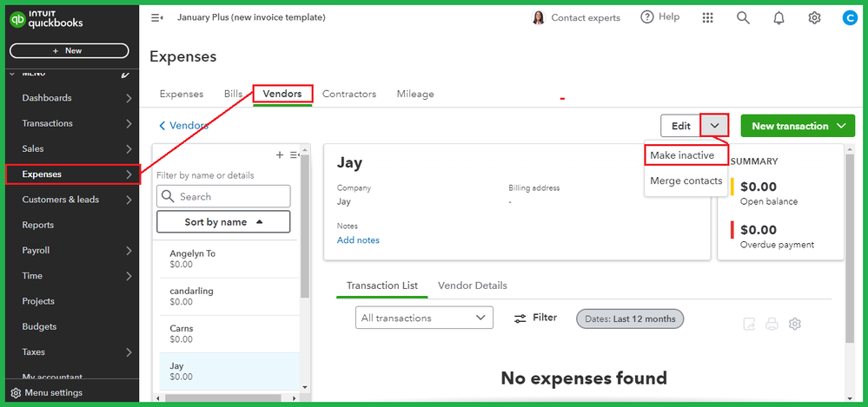This screenshot has height=407, width=868.
Task: Click the Menu settings gear icon
Action: click(16, 393)
